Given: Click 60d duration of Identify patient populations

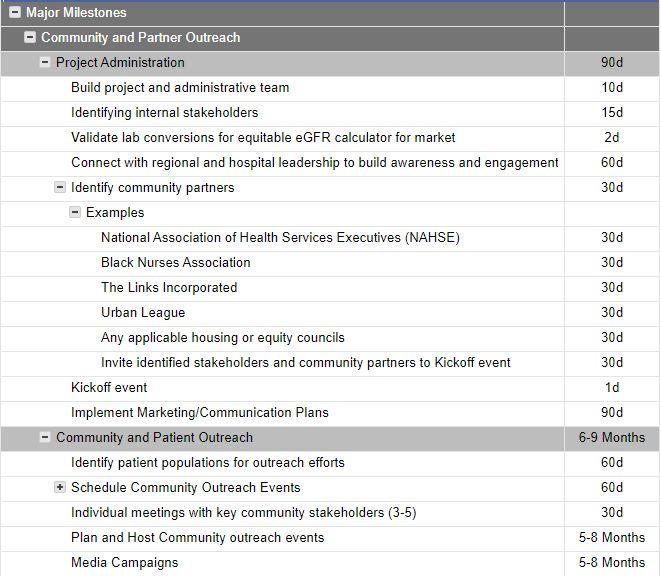Looking at the screenshot, I should pyautogui.click(x=612, y=463).
